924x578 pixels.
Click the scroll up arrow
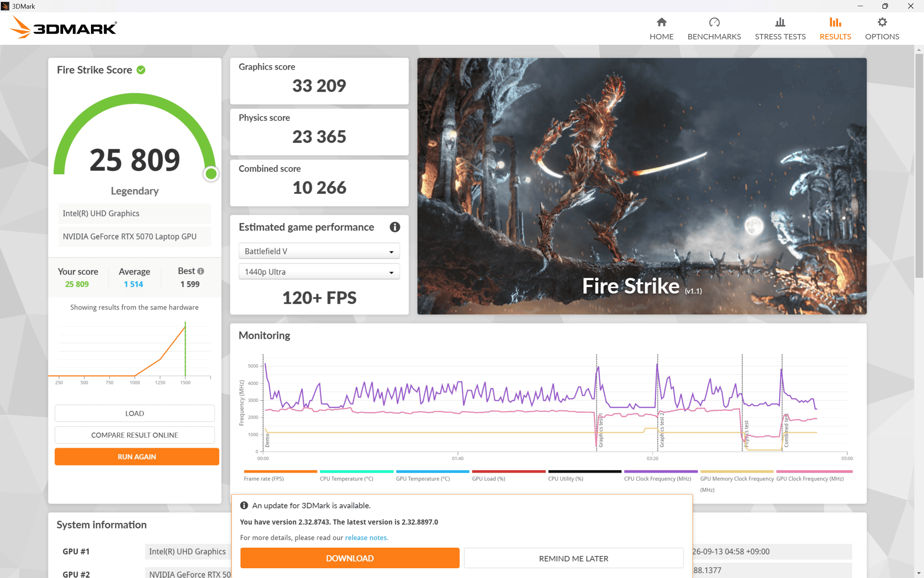(919, 49)
